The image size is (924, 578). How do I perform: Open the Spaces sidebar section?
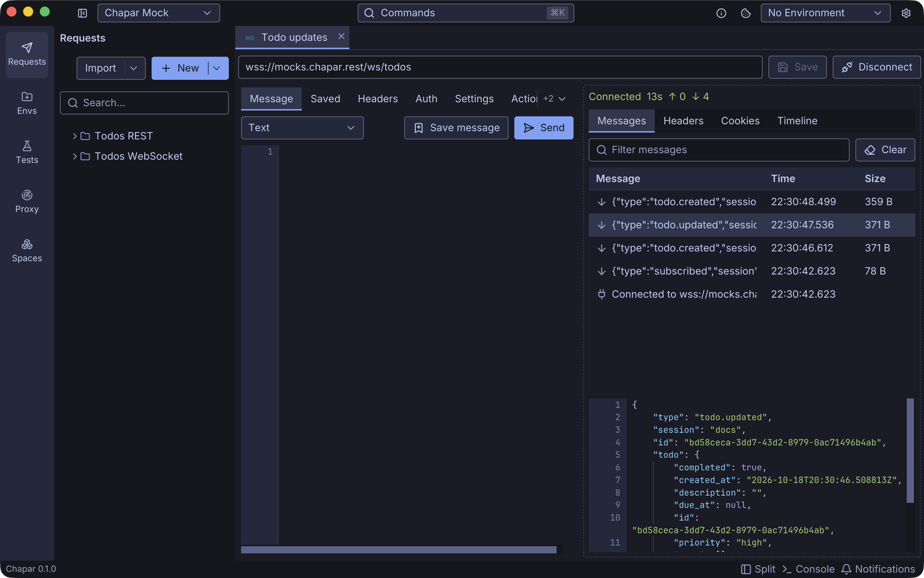(x=27, y=251)
